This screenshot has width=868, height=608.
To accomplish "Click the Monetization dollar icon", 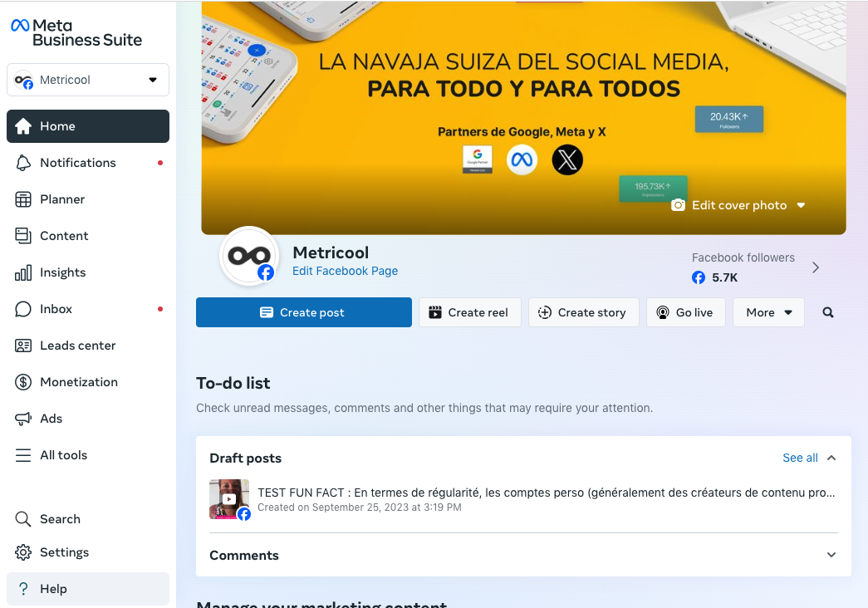I will (x=23, y=382).
